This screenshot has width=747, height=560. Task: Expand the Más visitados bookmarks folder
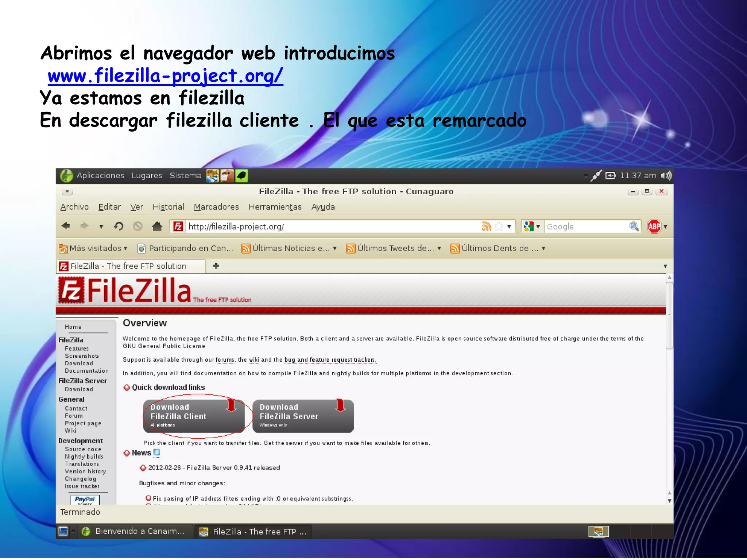(93, 248)
